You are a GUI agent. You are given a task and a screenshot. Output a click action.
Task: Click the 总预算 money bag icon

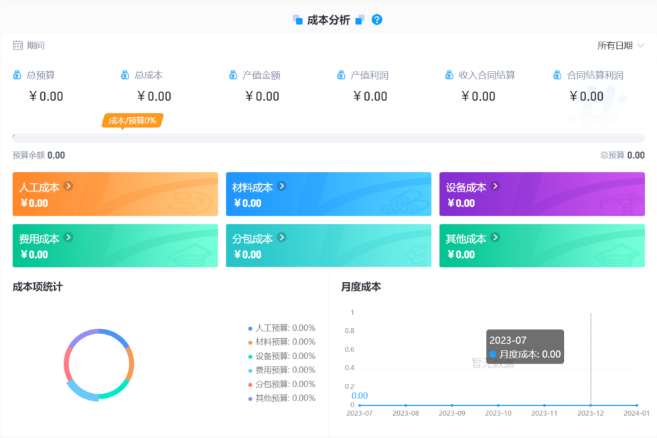[17, 75]
